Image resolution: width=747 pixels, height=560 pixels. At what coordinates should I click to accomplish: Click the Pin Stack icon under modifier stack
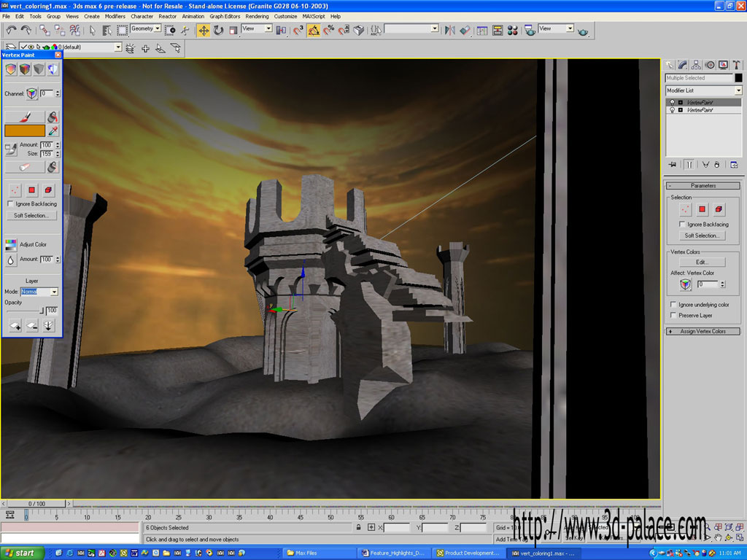coord(672,165)
